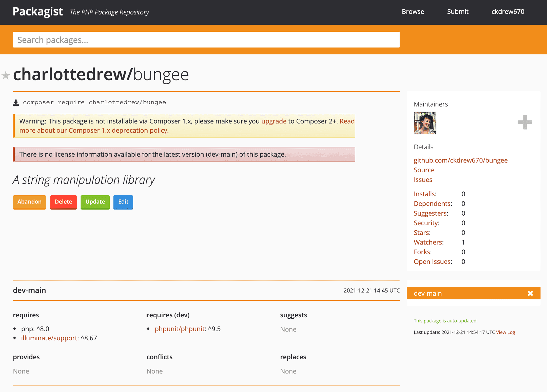Open the phpunit/phpunit dependency link
547x392 pixels.
coord(180,329)
